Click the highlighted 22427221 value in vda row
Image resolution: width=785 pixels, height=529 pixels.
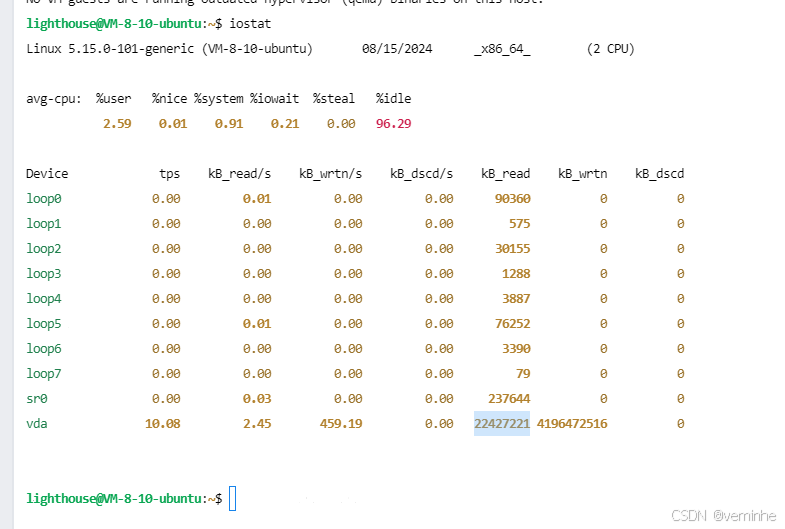point(501,424)
